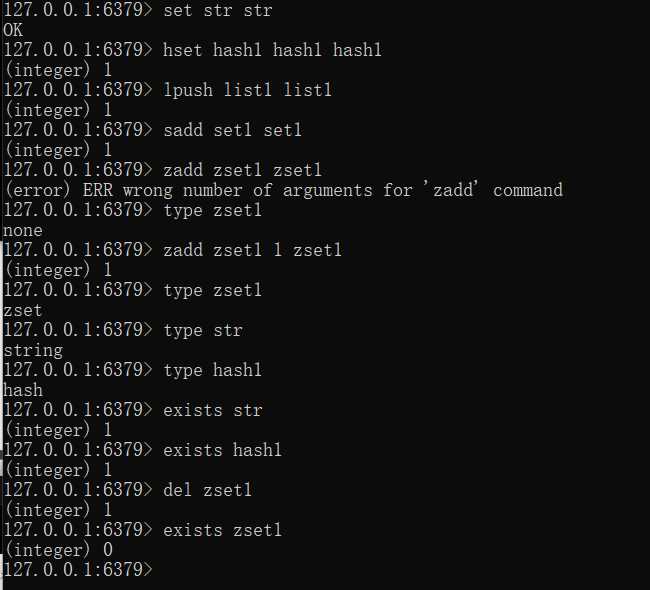Screen dimensions: 650x590
Task: Click the failed 'zadd zset1 zset1' command
Action: pyautogui.click(x=242, y=170)
